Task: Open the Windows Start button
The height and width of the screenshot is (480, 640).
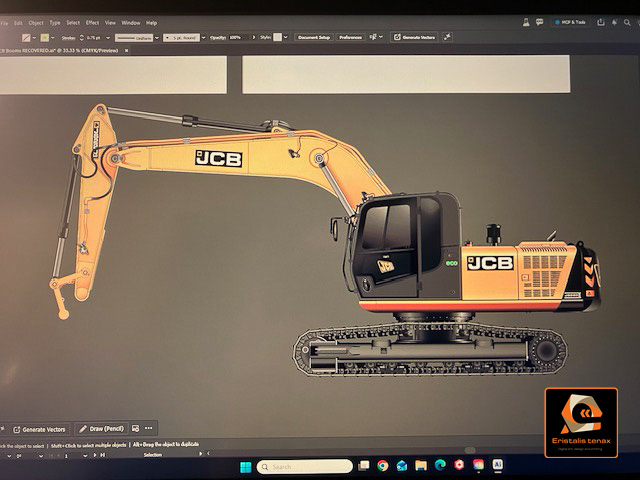Action: pyautogui.click(x=246, y=467)
